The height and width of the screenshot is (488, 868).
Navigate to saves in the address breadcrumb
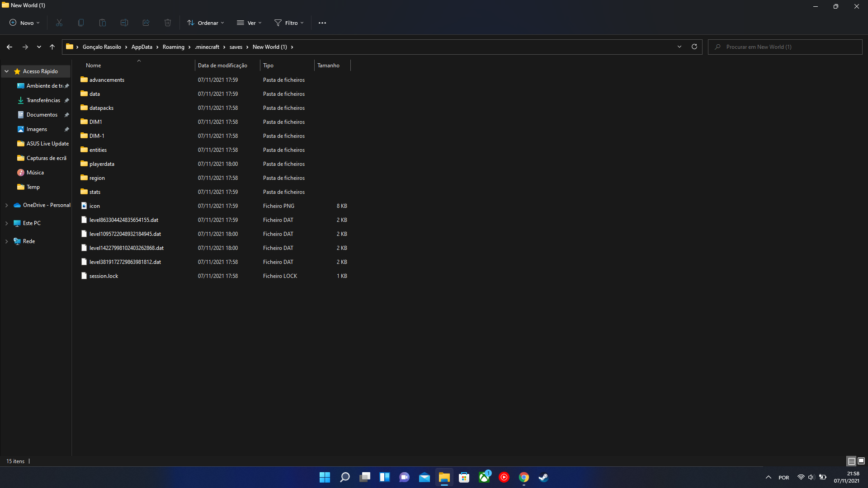click(x=236, y=47)
